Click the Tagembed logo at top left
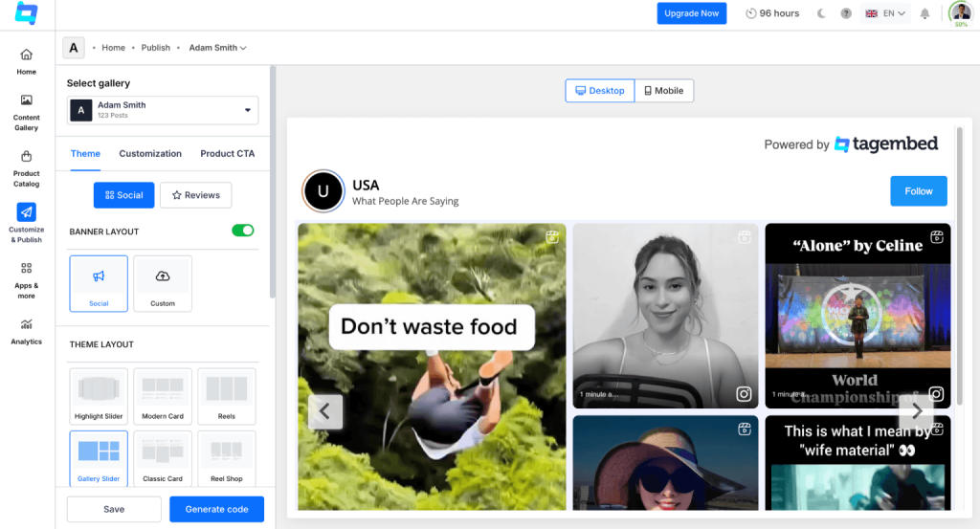This screenshot has height=529, width=980. 26,13
